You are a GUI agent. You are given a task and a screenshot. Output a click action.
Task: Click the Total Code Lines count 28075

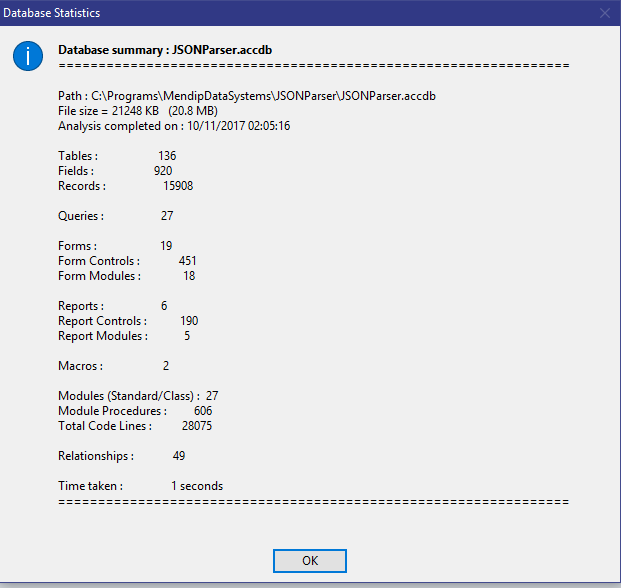(197, 426)
